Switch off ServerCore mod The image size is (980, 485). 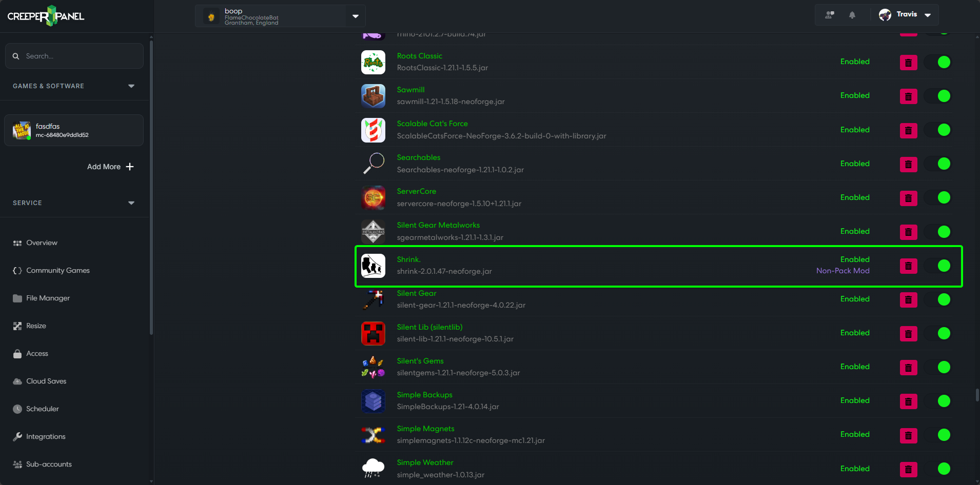pos(937,197)
